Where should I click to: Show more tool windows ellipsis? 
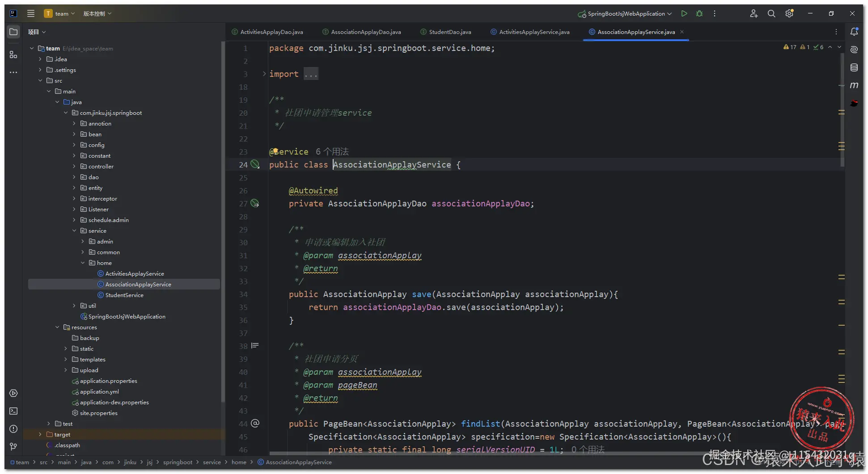pyautogui.click(x=13, y=72)
